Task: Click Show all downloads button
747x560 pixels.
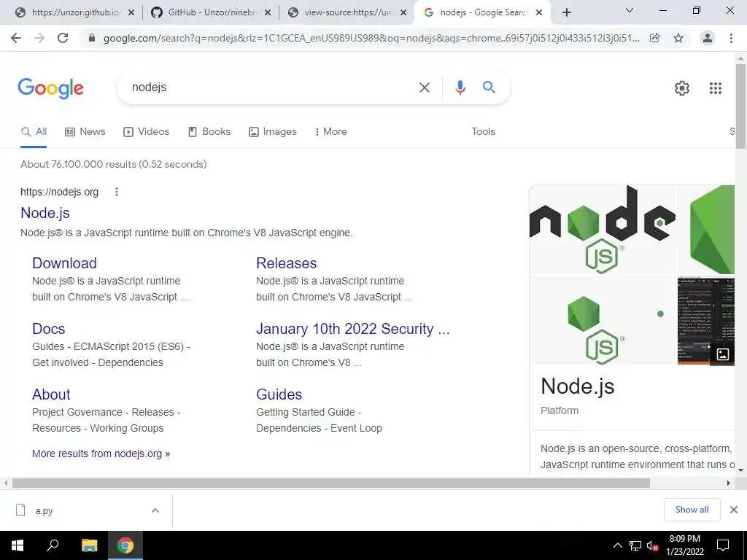Action: coord(692,510)
